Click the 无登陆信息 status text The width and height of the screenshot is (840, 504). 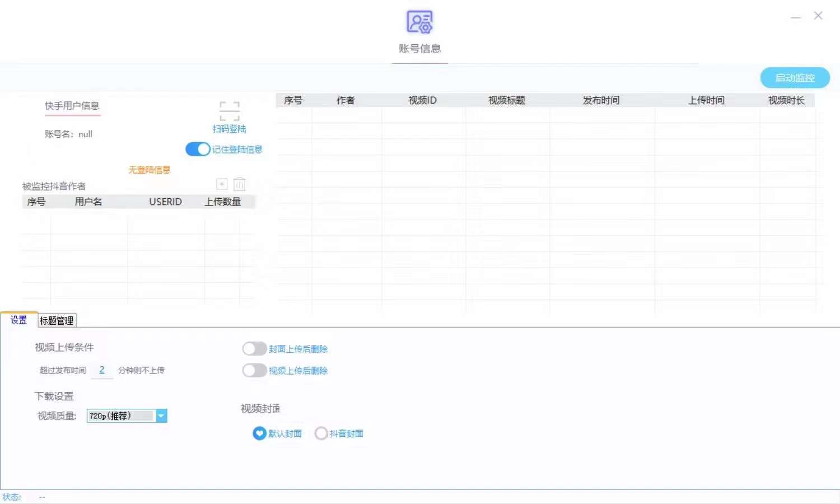(x=150, y=170)
